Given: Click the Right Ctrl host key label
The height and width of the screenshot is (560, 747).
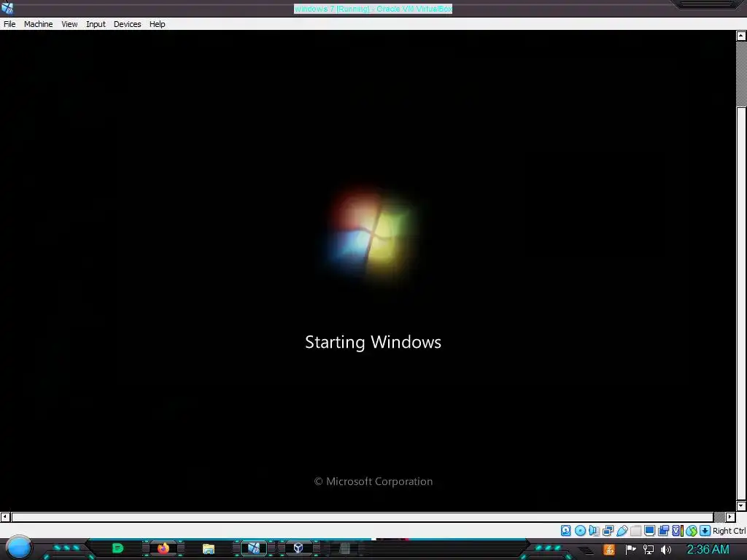Looking at the screenshot, I should (729, 531).
